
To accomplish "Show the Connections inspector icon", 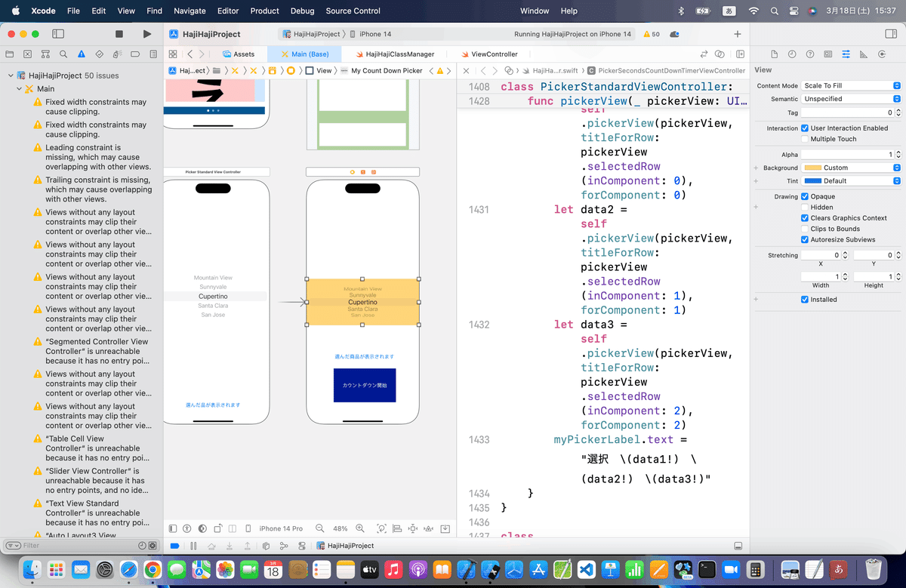I will (881, 54).
